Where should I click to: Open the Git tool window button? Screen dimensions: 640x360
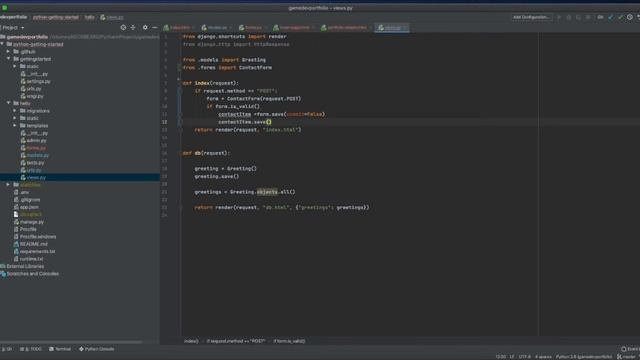[x=7, y=349]
